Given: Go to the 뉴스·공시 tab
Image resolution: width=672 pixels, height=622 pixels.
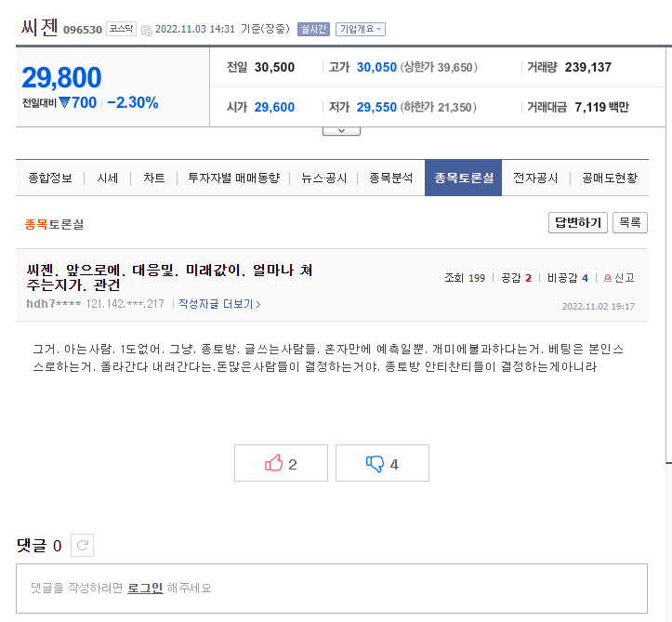Looking at the screenshot, I should 323,178.
